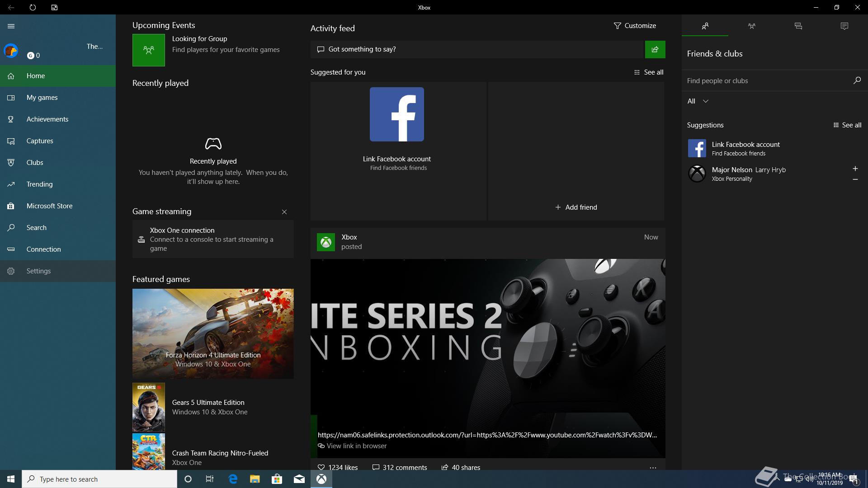Open the user profile avatar
Image resolution: width=868 pixels, height=488 pixels.
(11, 51)
